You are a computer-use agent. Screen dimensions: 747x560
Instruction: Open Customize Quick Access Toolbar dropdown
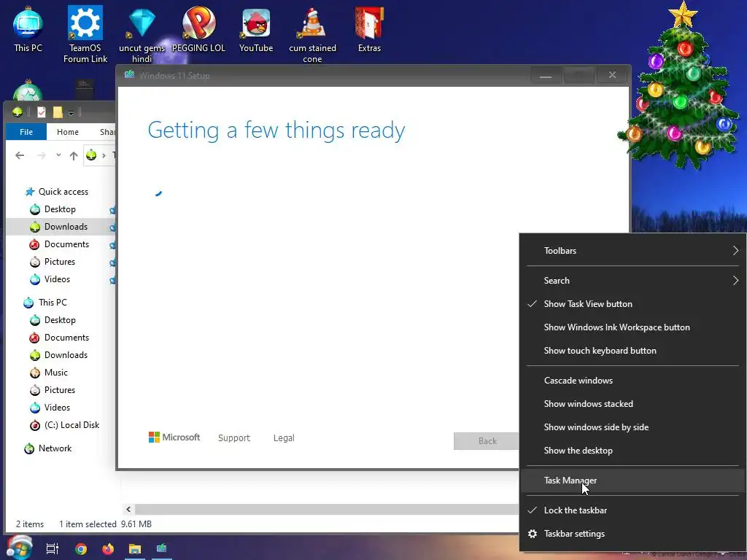(71, 113)
